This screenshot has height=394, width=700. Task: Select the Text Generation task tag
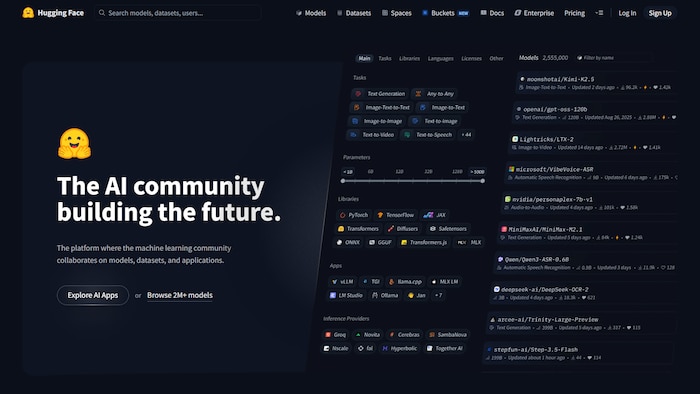tap(380, 94)
